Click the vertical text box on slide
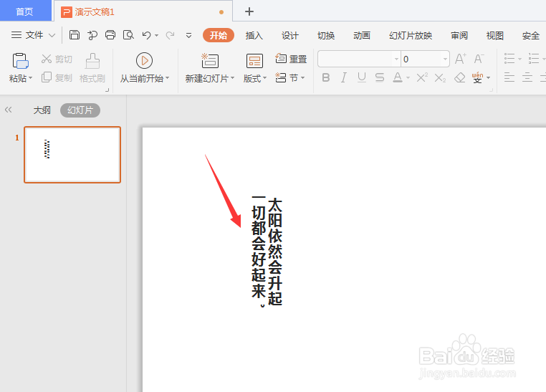This screenshot has height=392, width=546. (267, 252)
